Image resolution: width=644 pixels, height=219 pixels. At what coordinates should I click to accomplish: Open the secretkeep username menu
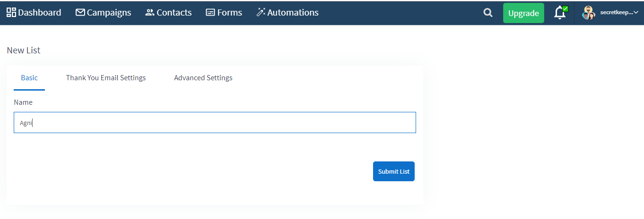[616, 13]
